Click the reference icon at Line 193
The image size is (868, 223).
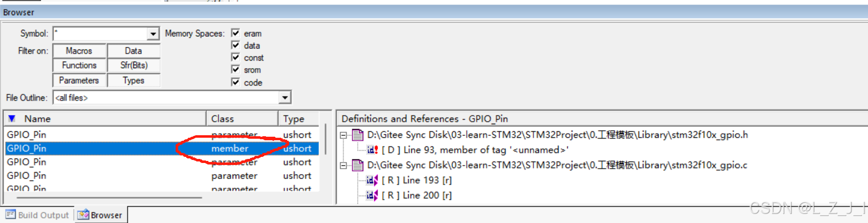click(372, 180)
